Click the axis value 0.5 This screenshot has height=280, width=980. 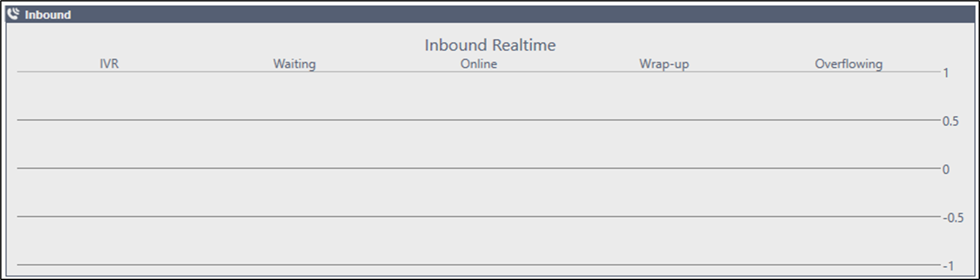click(950, 122)
